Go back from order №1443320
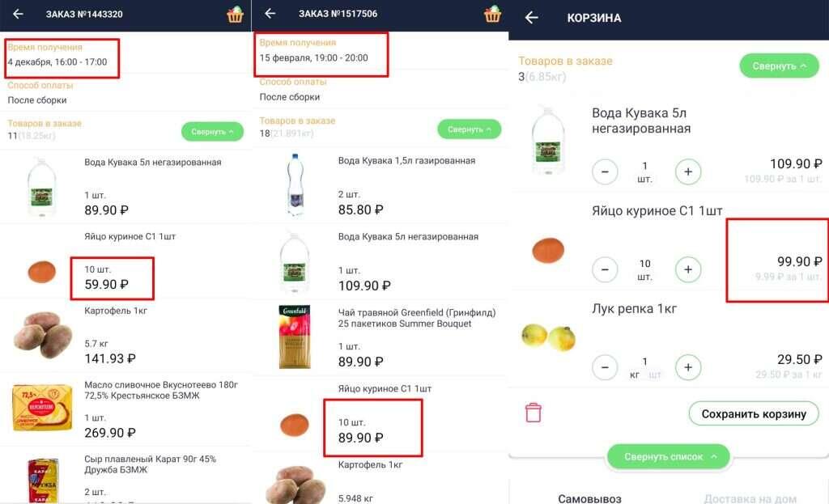This screenshot has height=504, width=829. tap(18, 14)
